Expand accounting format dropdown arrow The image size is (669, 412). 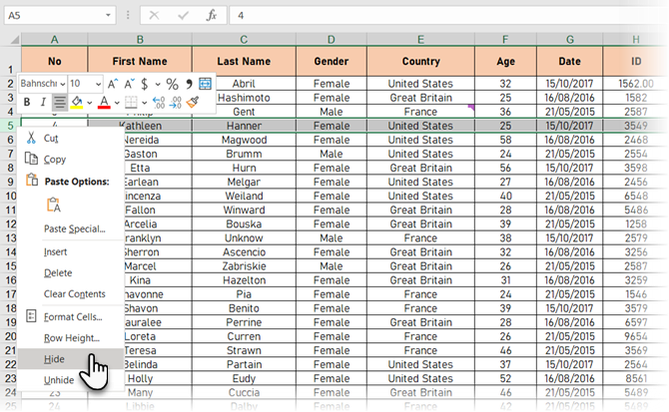pyautogui.click(x=158, y=84)
